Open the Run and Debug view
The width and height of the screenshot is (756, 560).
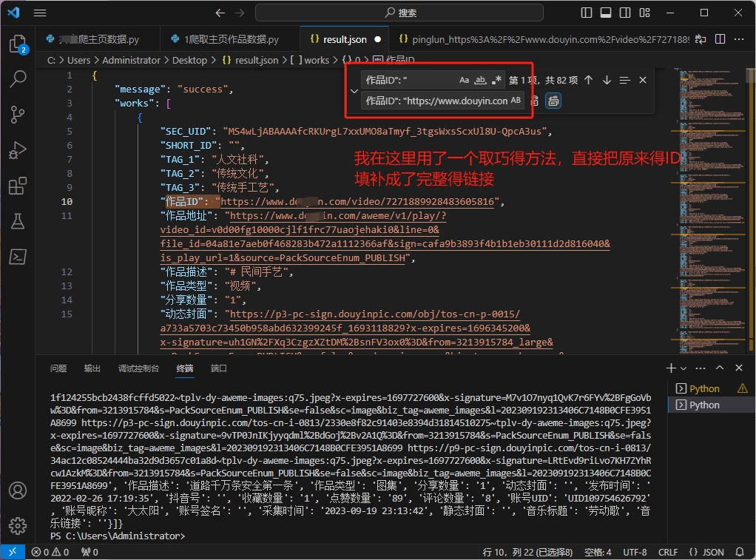[18, 149]
